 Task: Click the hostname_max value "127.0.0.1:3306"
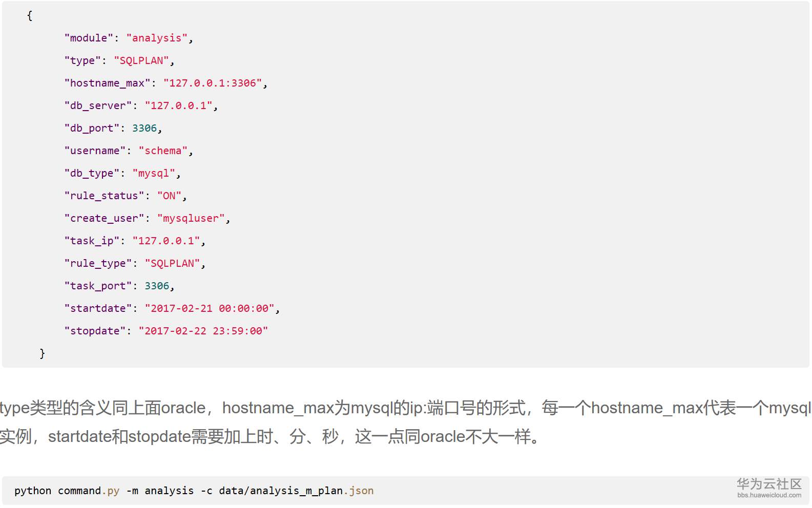pos(213,83)
